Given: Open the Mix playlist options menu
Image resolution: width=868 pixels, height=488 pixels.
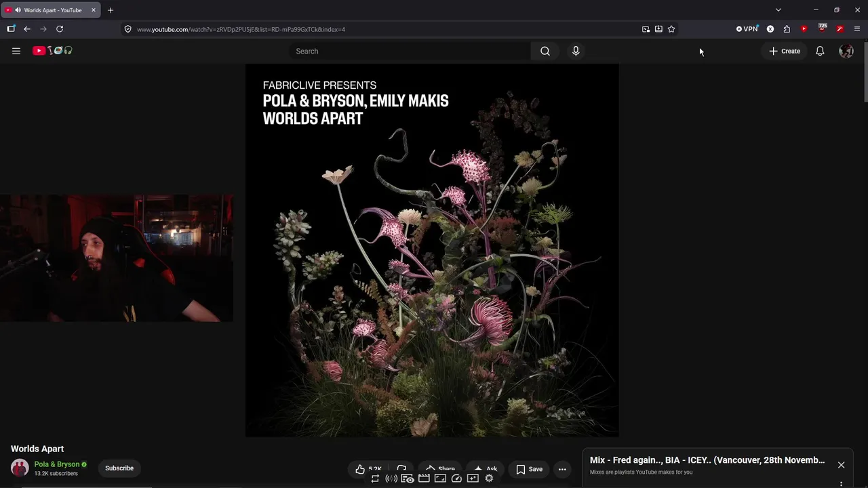Looking at the screenshot, I should point(841,484).
